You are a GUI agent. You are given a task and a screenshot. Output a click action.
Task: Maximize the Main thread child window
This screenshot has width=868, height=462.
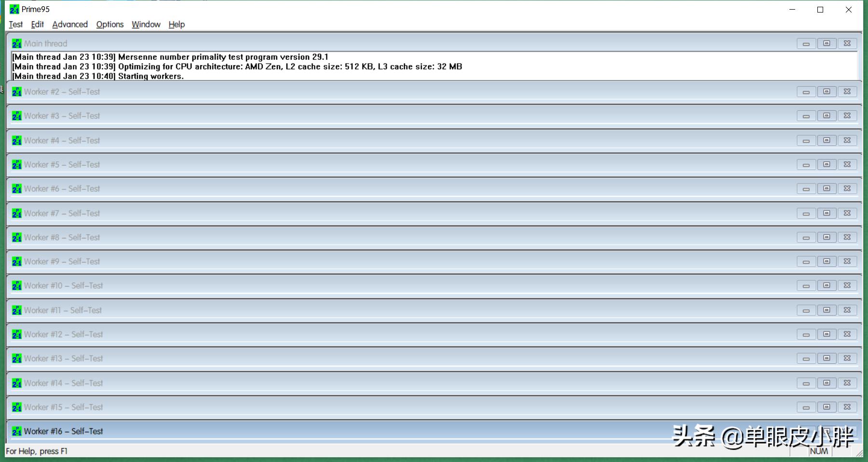pos(827,43)
